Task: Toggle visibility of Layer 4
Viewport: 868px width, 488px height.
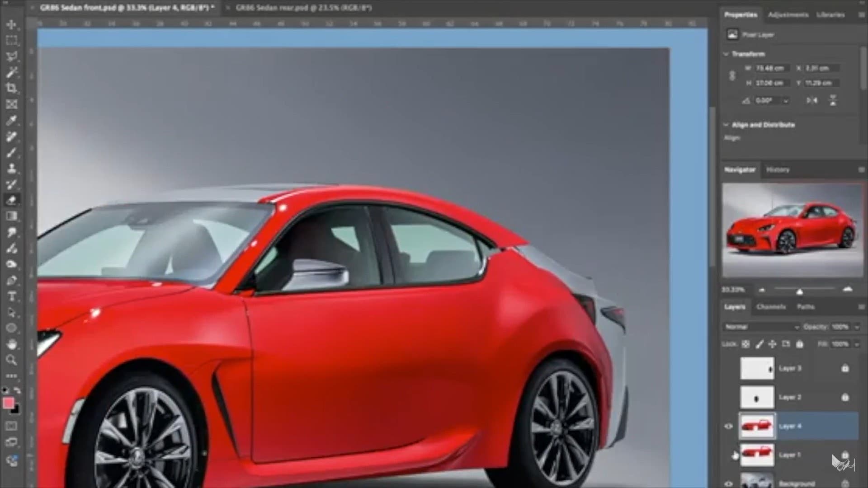Action: (729, 426)
